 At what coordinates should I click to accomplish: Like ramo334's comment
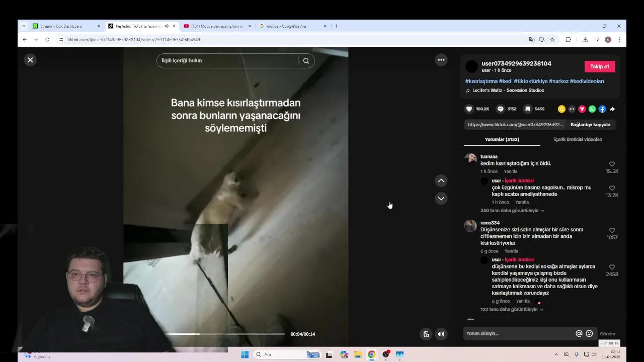[612, 231]
